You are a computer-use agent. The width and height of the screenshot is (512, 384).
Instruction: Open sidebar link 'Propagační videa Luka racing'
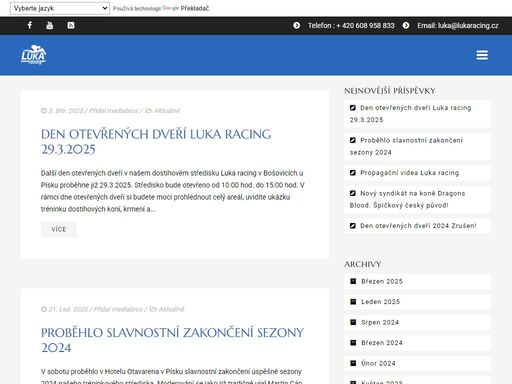point(409,173)
